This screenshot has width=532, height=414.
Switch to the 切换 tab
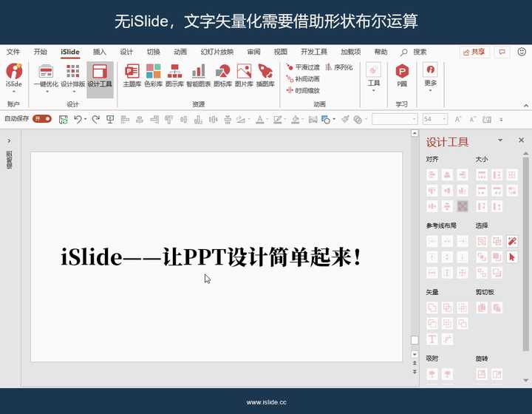coord(154,52)
